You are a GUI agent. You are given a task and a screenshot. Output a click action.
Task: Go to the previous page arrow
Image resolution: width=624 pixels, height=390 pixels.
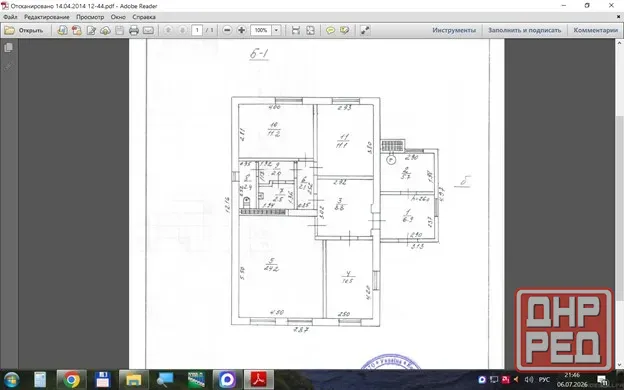click(x=168, y=30)
